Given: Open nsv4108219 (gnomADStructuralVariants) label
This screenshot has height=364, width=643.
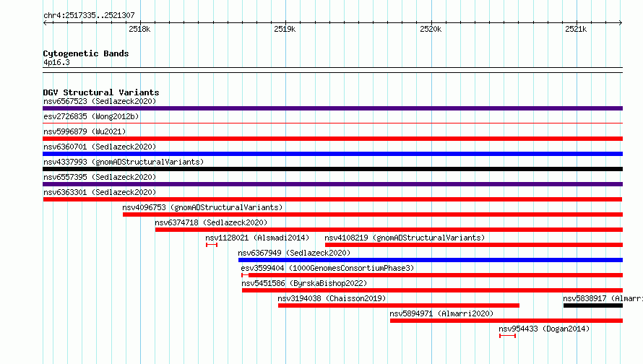Looking at the screenshot, I should tap(405, 238).
